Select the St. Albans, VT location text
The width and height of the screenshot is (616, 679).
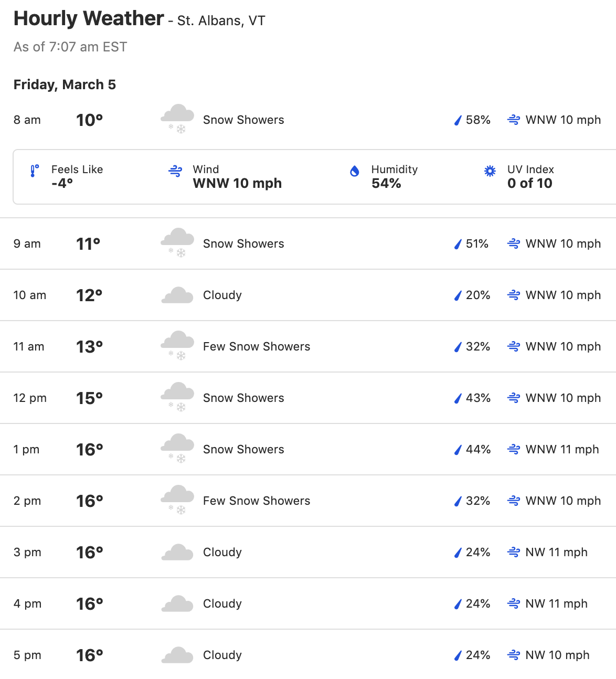(x=221, y=20)
